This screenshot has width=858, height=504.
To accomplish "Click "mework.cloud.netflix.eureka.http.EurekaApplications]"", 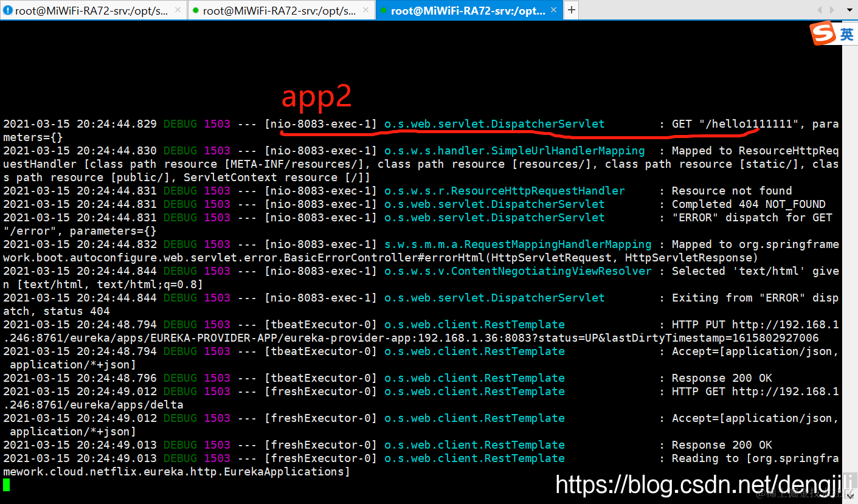I will 176,472.
